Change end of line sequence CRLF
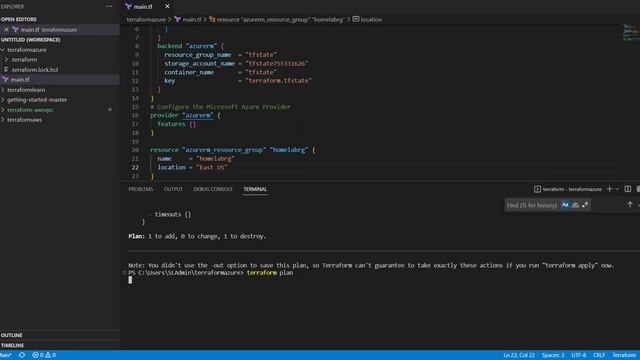 [599, 355]
